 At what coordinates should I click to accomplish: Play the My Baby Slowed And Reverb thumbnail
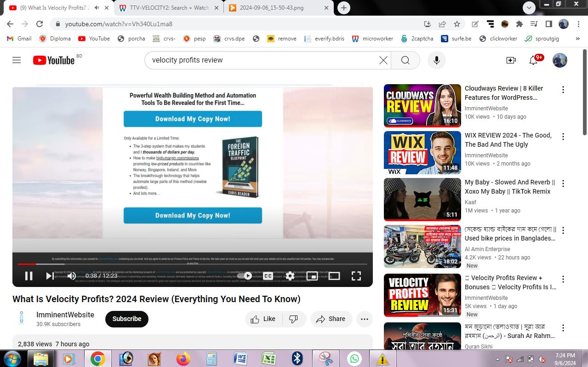(x=422, y=200)
